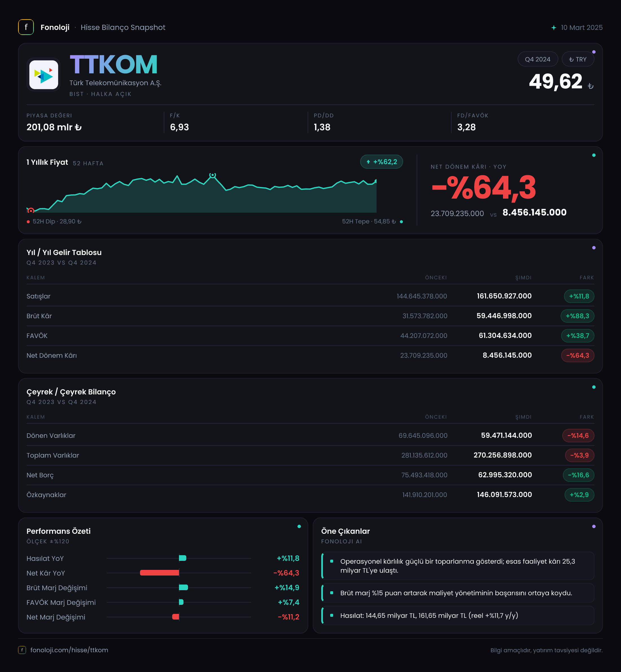Click the Piyasa Değeri value 201,08 mlr
The image size is (621, 672).
54,127
